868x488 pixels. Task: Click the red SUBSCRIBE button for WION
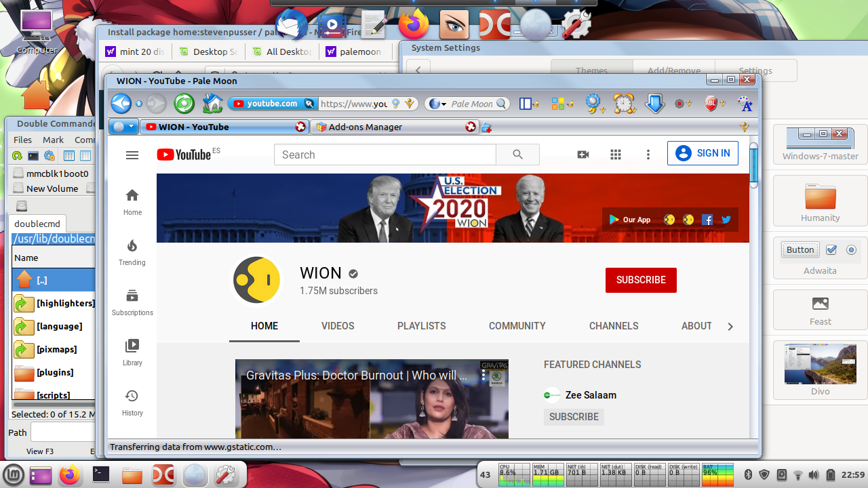click(641, 280)
